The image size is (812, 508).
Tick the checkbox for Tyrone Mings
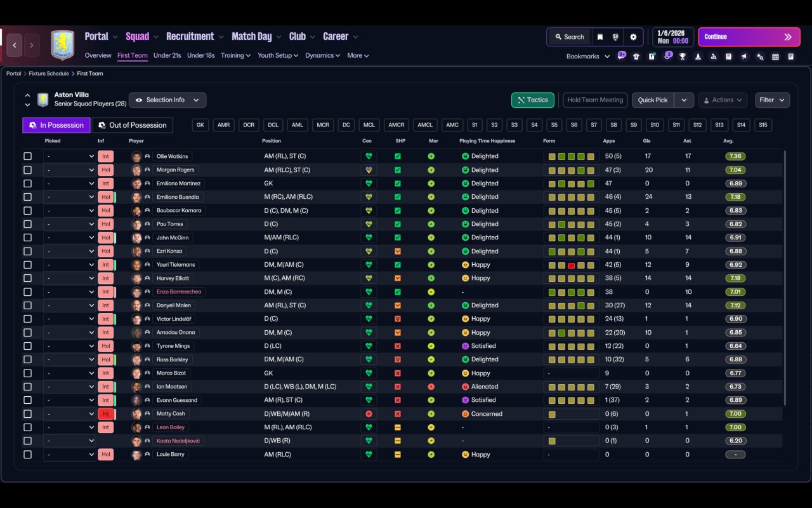coord(27,346)
